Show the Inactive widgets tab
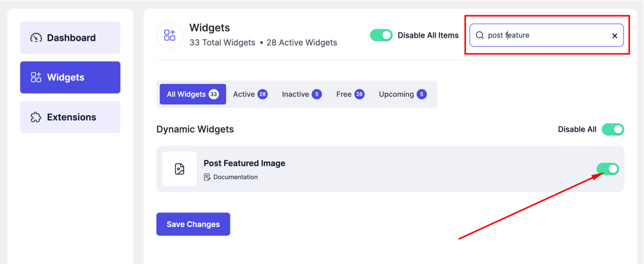 302,94
